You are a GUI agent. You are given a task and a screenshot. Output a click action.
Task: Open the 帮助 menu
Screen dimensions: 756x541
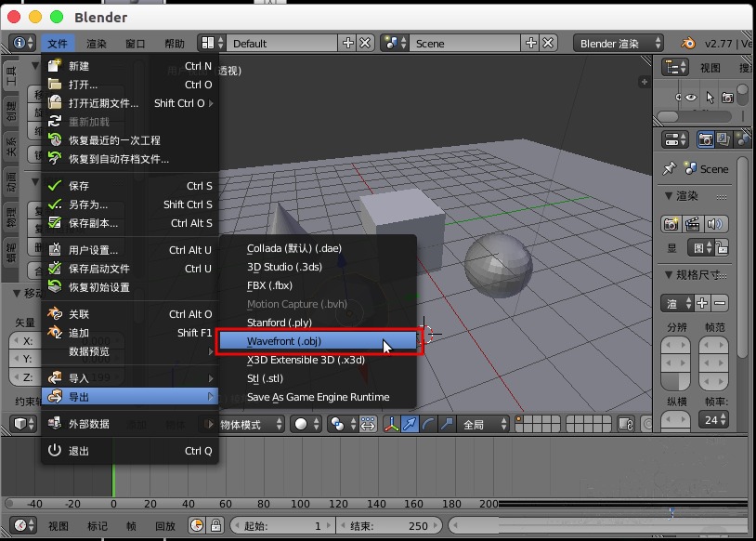coord(174,44)
